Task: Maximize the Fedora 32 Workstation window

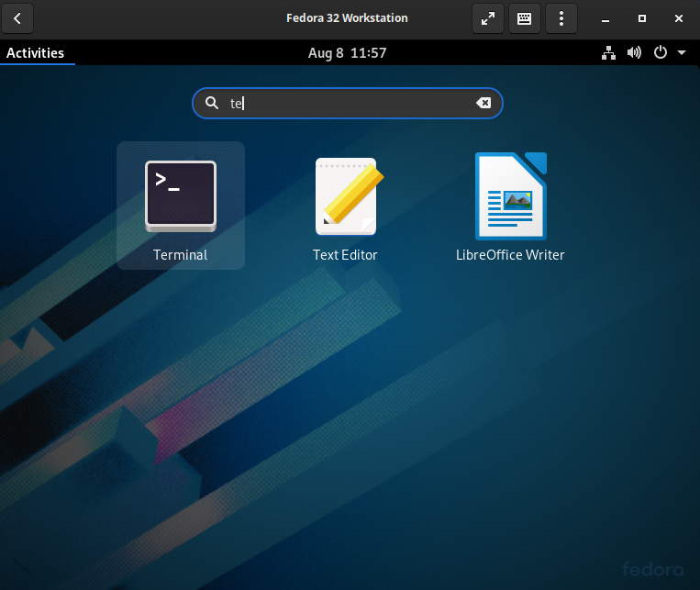Action: pos(642,18)
